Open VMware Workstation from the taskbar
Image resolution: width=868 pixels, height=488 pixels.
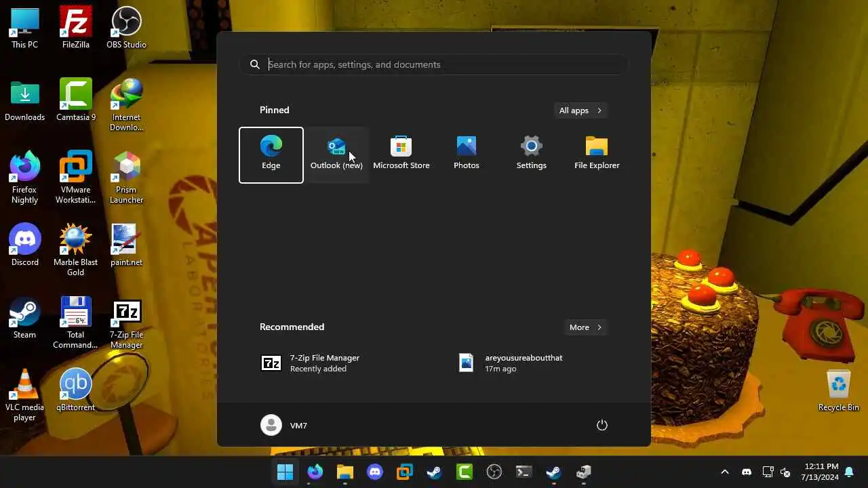coord(405,472)
